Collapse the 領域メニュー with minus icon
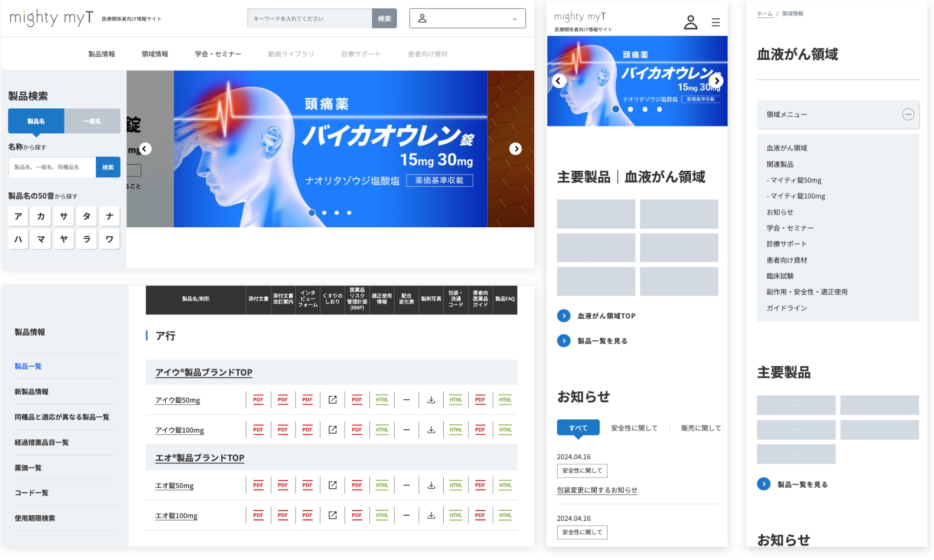Screen dimensions: 934x560 [x=908, y=114]
